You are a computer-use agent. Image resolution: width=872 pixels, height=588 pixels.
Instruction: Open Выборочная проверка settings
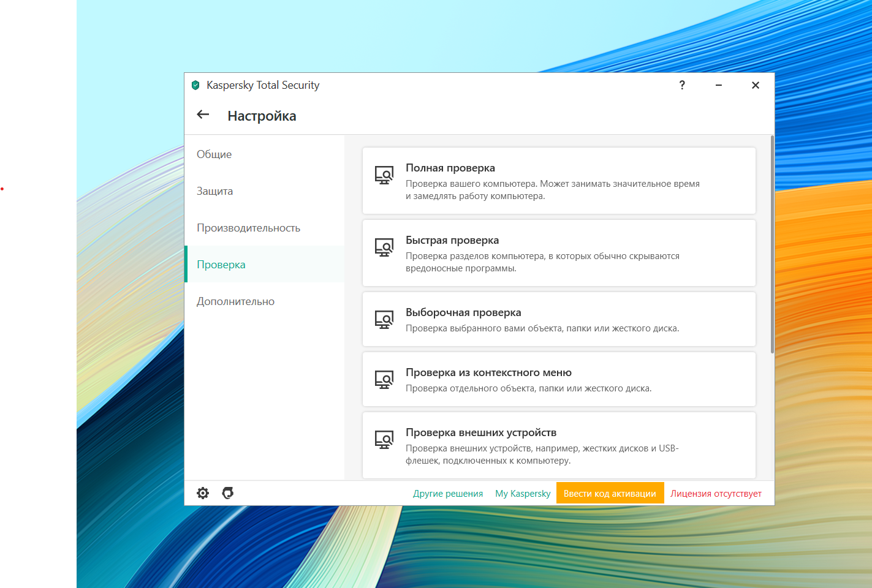point(559,319)
